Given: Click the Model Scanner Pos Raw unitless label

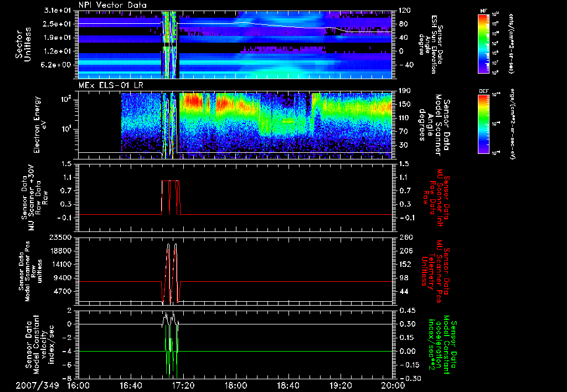Looking at the screenshot, I should pyautogui.click(x=30, y=271).
